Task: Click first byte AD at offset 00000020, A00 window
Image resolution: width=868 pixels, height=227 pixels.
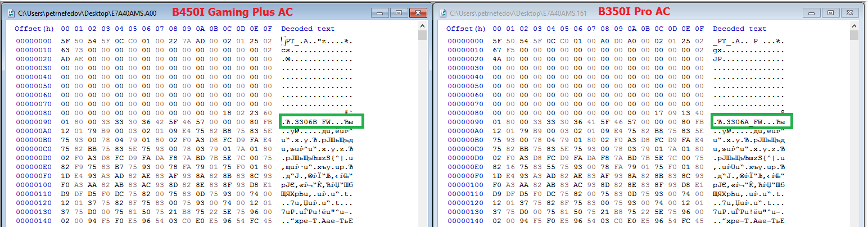Action: point(65,59)
